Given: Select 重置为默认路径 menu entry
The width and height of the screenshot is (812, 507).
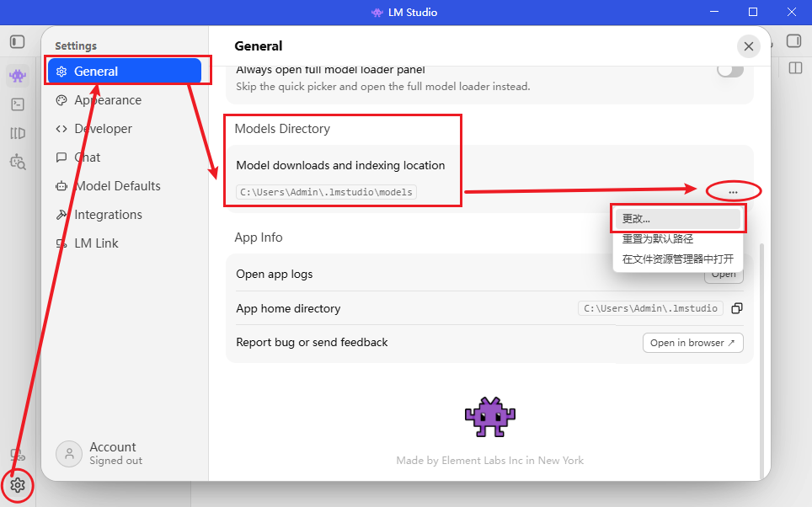Looking at the screenshot, I should click(x=678, y=238).
